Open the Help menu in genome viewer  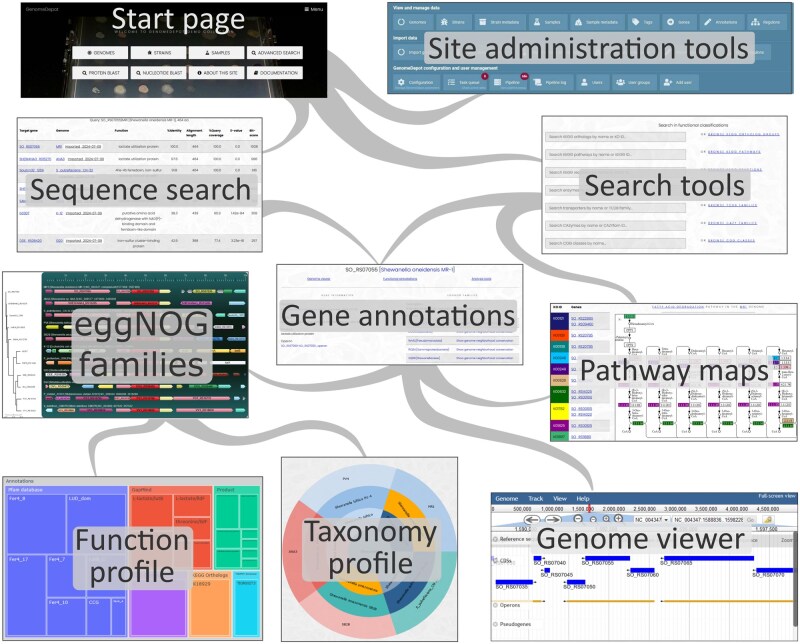(x=583, y=499)
